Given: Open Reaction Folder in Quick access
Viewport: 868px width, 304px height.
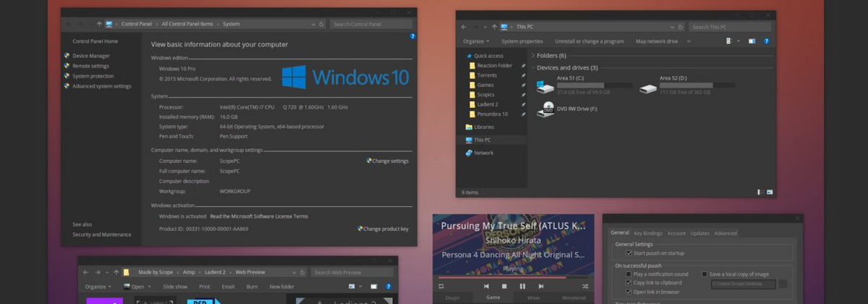Looking at the screenshot, I should (494, 65).
